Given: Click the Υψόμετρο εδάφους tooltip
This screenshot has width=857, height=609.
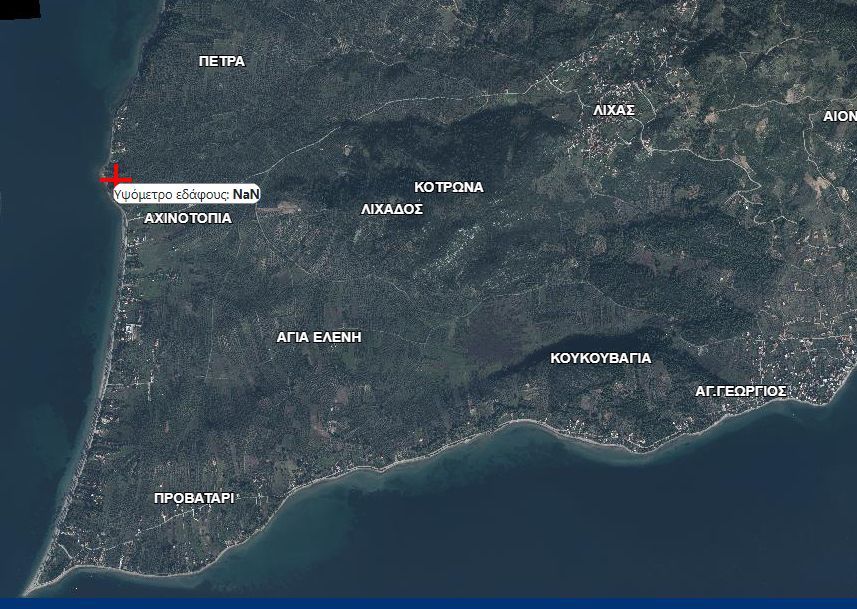Looking at the screenshot, I should [185, 194].
